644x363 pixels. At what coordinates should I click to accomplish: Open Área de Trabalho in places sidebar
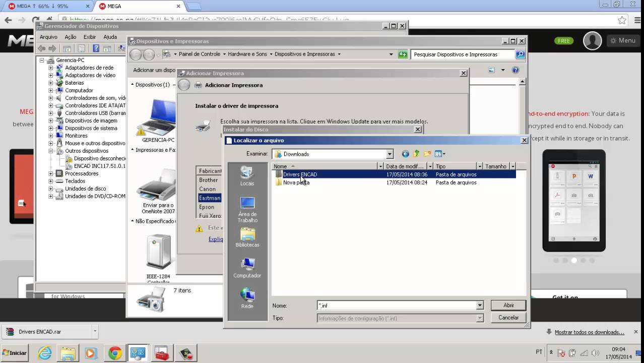[x=247, y=210]
